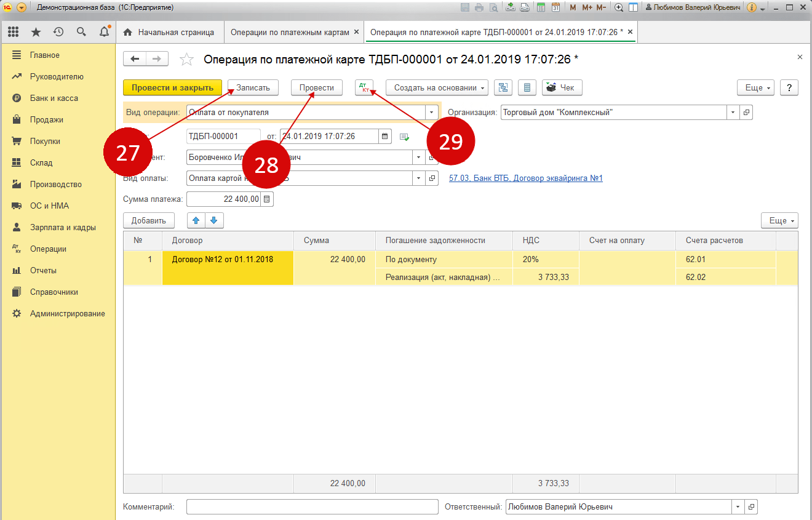This screenshot has height=520, width=812.
Task: Open date picker calendar next to date field
Action: pyautogui.click(x=385, y=136)
